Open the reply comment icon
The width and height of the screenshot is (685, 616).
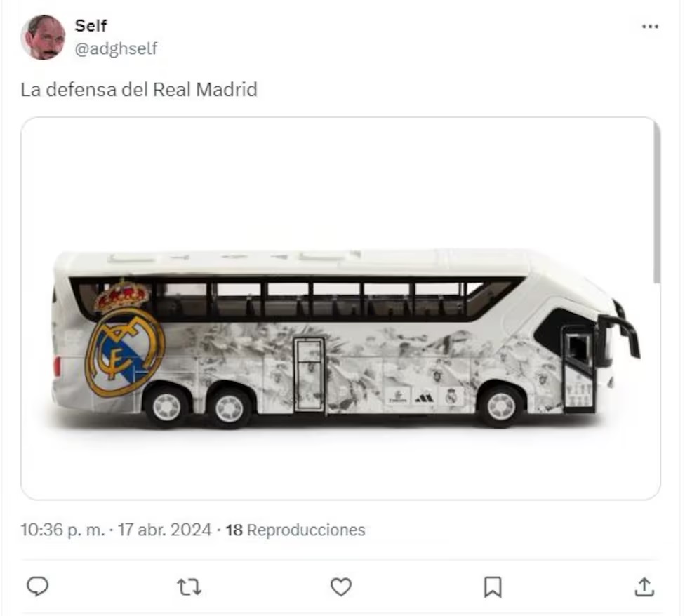[x=37, y=587]
